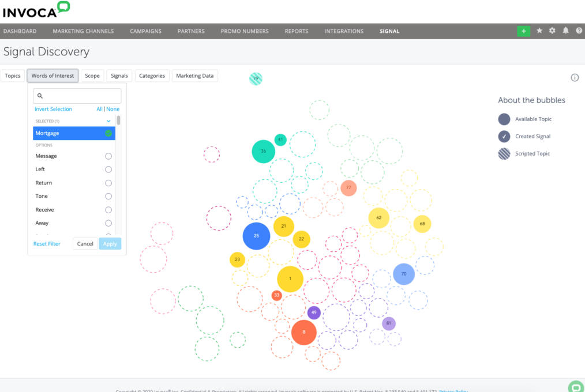
Task: Click the Scripted Topic legend swatch
Action: [x=504, y=153]
